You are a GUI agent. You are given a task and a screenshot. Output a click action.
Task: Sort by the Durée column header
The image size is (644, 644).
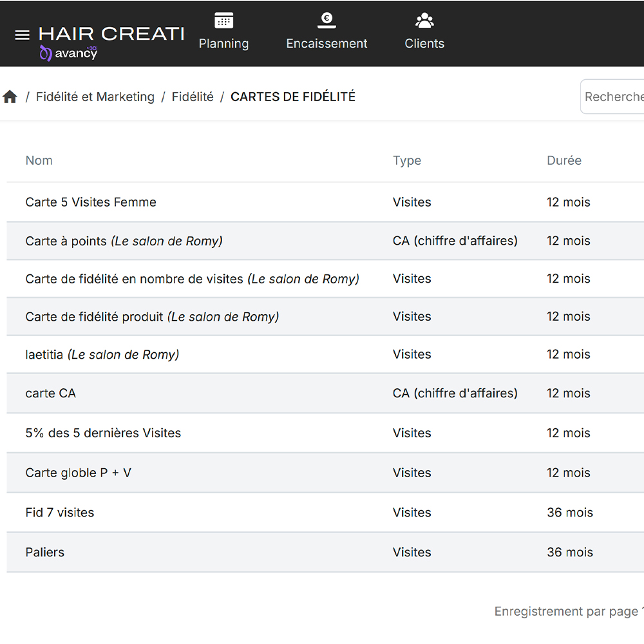coord(564,161)
